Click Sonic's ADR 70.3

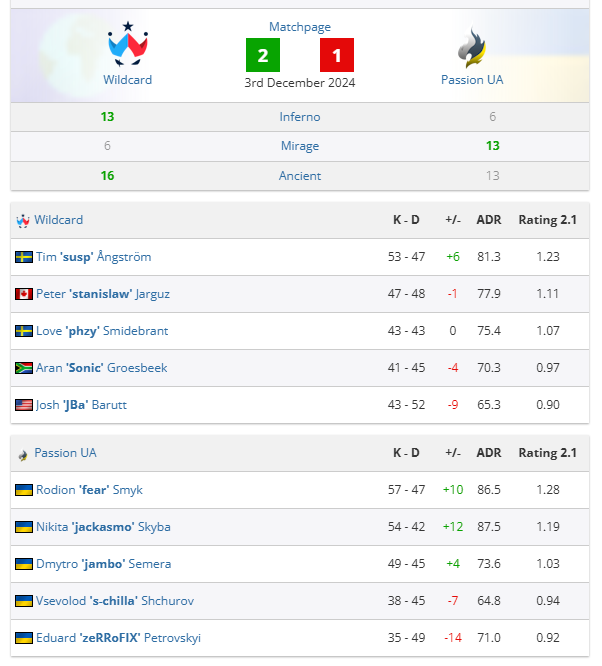pos(489,368)
